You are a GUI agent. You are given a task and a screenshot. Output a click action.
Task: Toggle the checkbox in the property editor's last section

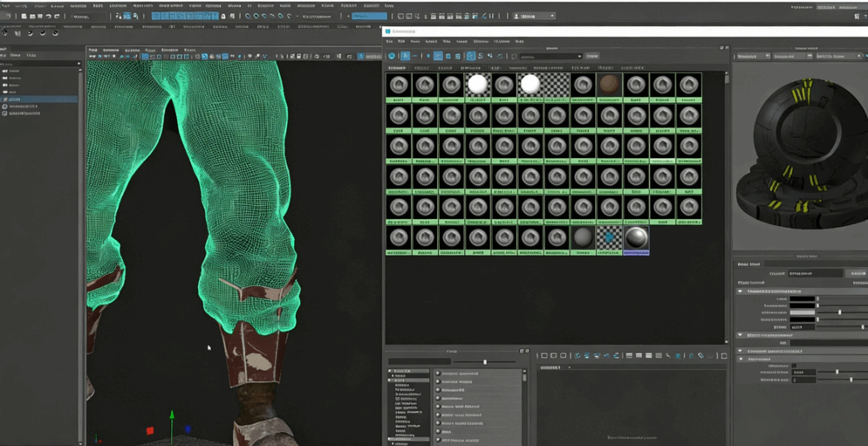pyautogui.click(x=794, y=366)
